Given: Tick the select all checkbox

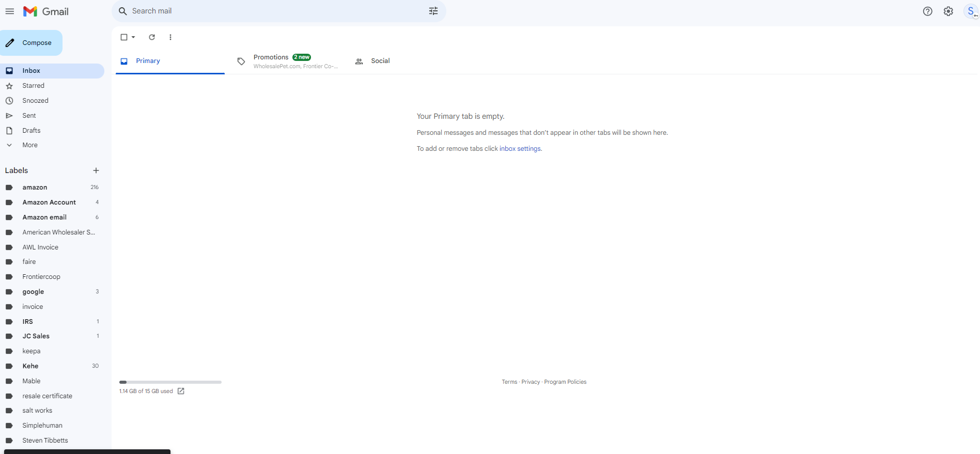Looking at the screenshot, I should pos(124,37).
